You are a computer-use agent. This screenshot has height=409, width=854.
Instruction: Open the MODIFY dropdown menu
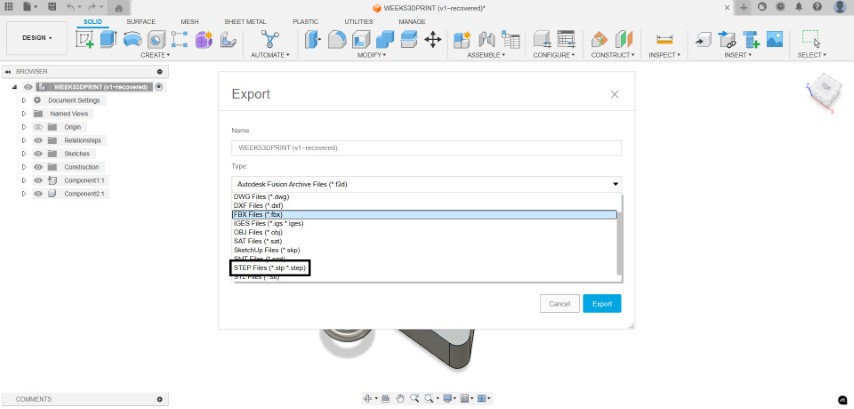[x=372, y=55]
